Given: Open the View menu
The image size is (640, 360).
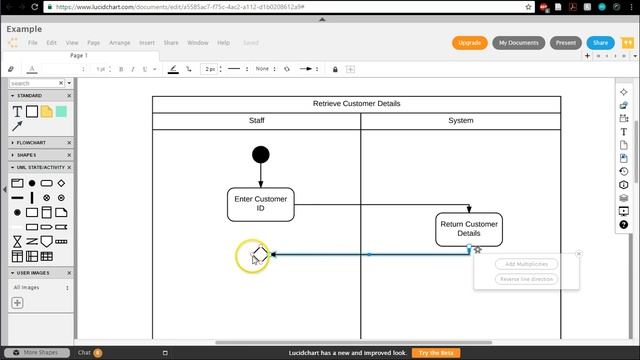Looking at the screenshot, I should (x=72, y=42).
